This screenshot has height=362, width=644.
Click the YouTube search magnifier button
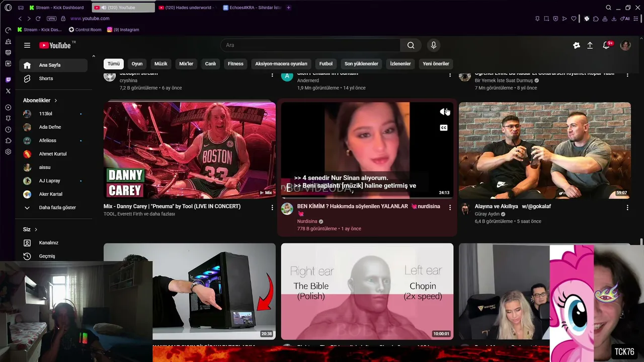pos(411,45)
